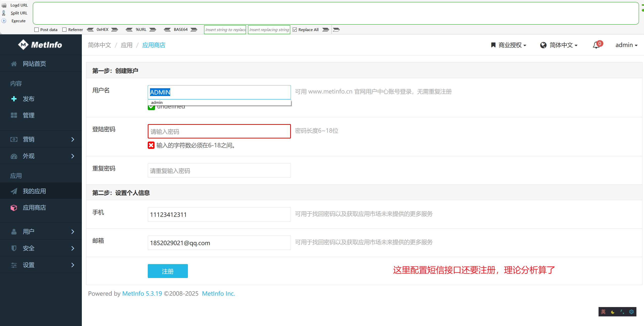Select the admin autocomplete suggestion
Image resolution: width=644 pixels, height=326 pixels.
[157, 102]
